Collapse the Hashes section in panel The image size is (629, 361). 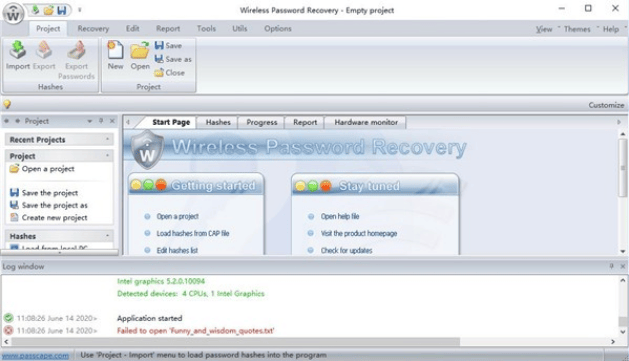(x=107, y=236)
